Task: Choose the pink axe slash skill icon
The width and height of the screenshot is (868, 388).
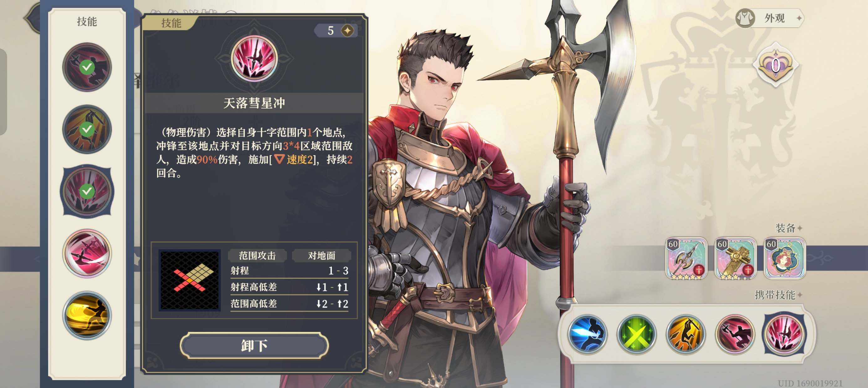Action: pos(87,253)
